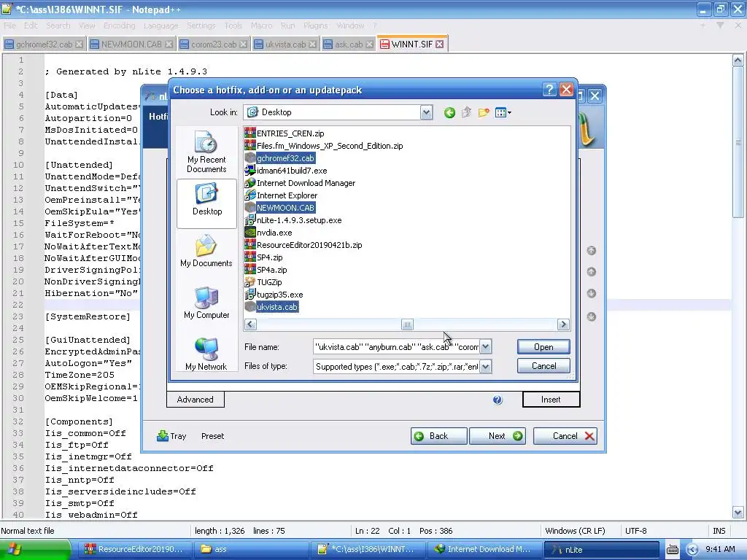Screen dimensions: 747x560
Task: Click nLite Back button
Action: [x=438, y=436]
